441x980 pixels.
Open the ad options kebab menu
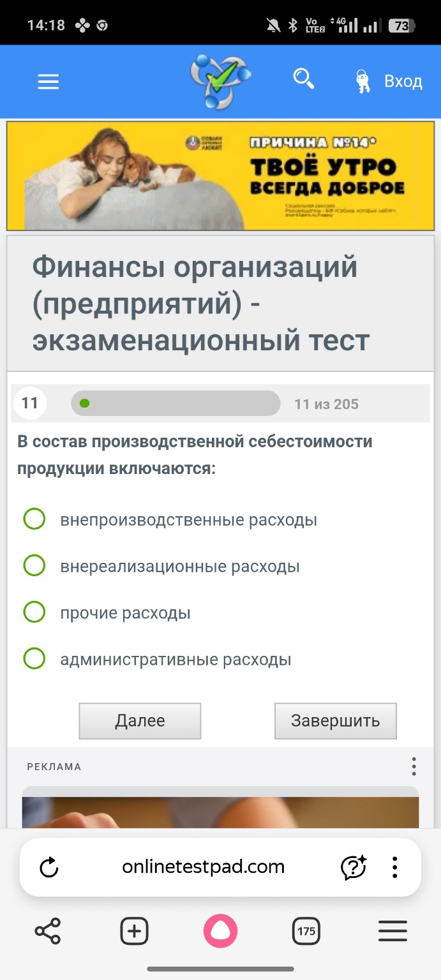414,766
